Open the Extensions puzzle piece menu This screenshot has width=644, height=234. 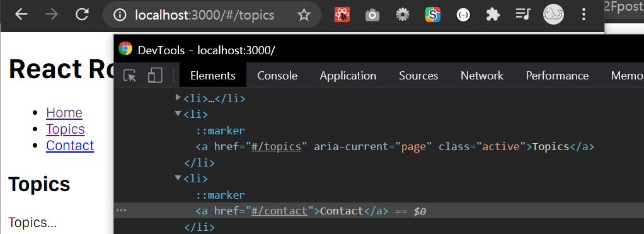click(493, 15)
